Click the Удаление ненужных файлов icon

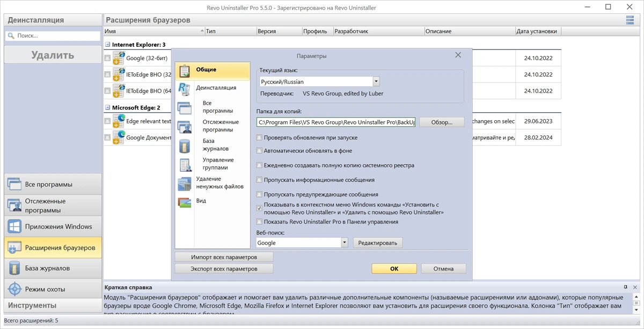(185, 184)
